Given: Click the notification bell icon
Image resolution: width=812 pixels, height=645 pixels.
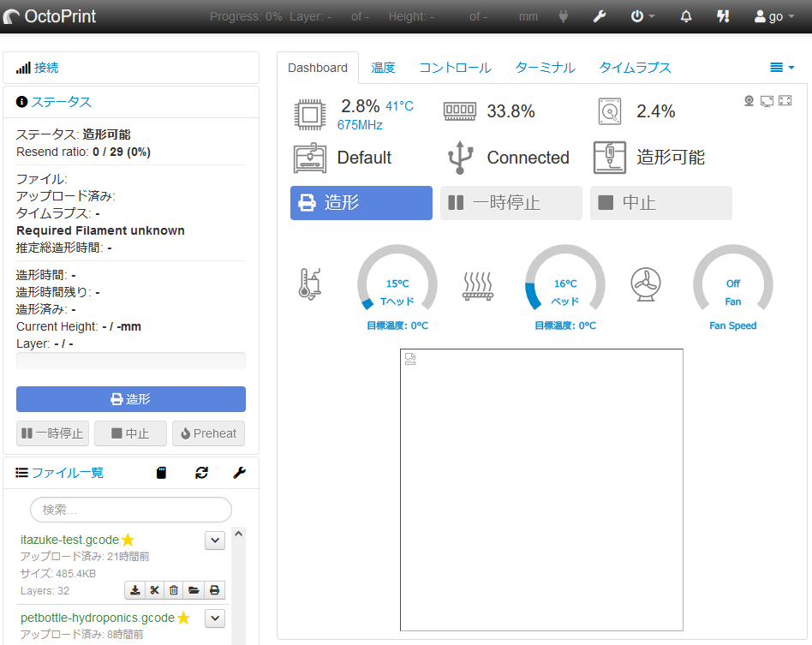Looking at the screenshot, I should click(685, 16).
